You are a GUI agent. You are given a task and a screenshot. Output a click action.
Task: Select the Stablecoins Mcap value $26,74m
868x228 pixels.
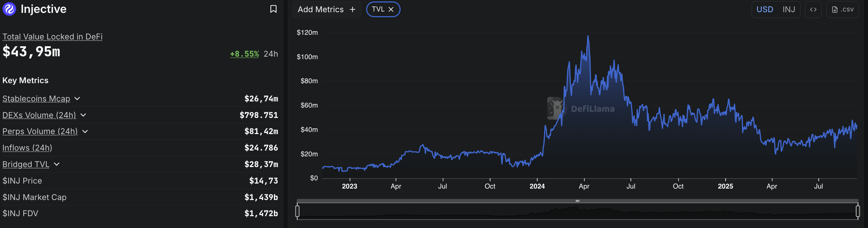[x=261, y=99]
